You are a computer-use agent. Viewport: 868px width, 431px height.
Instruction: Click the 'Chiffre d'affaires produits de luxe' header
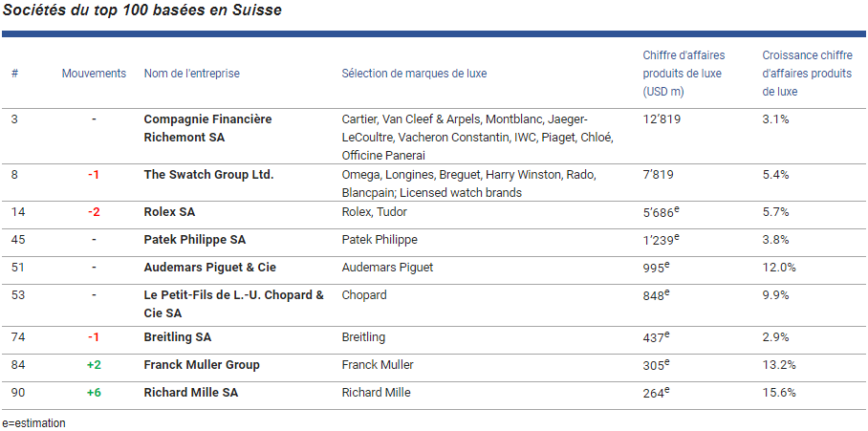(x=682, y=74)
